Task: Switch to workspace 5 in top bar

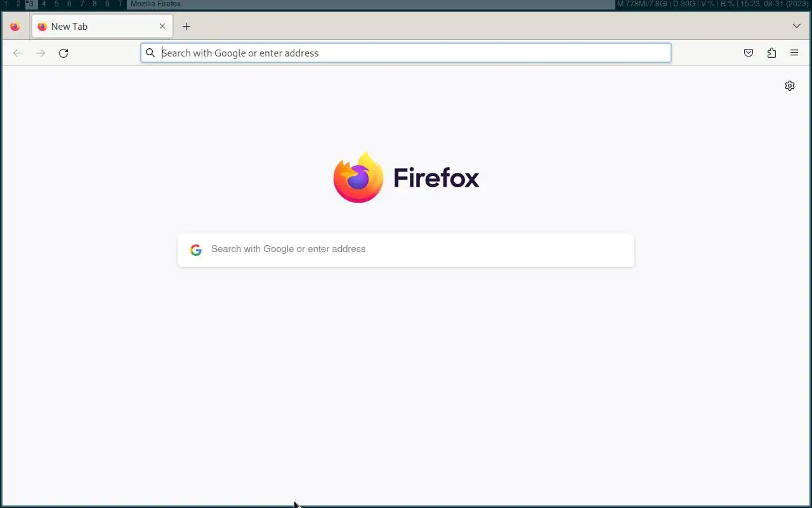Action: click(56, 4)
